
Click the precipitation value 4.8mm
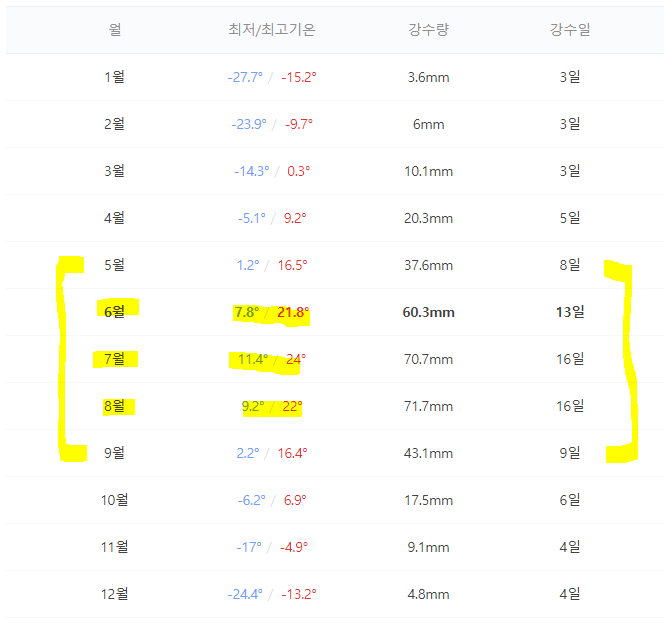point(429,595)
